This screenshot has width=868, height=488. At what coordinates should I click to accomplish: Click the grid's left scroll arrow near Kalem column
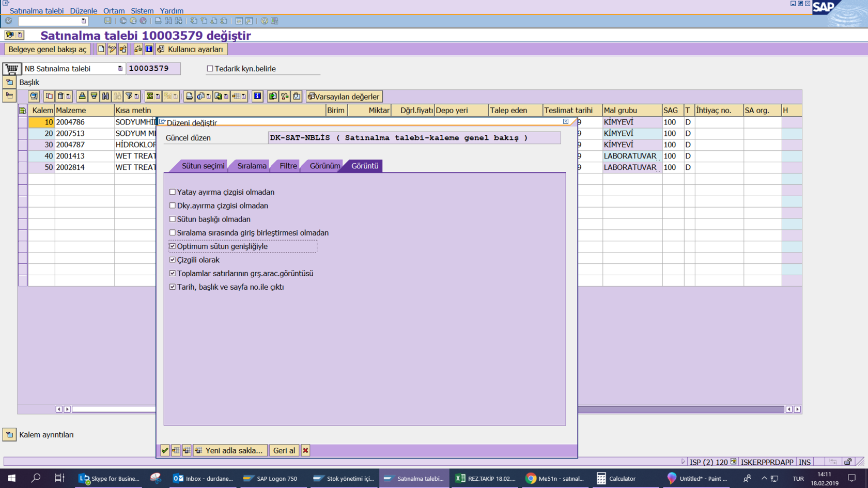click(x=59, y=409)
